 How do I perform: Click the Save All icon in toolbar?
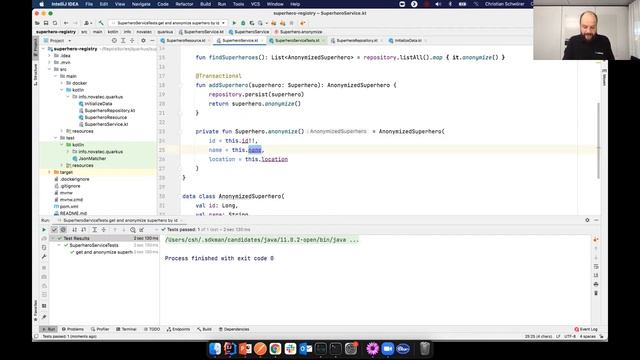coord(46,23)
